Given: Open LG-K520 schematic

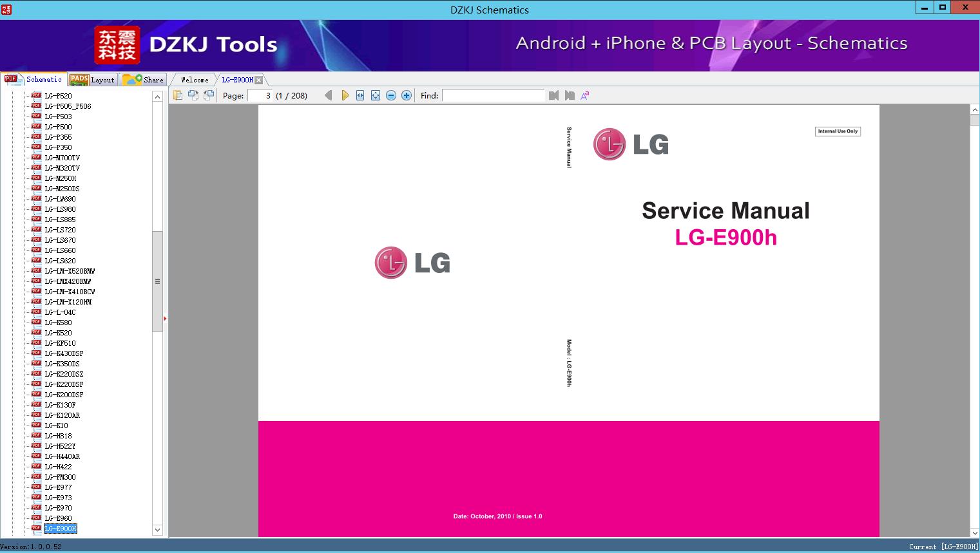Looking at the screenshot, I should coord(58,333).
